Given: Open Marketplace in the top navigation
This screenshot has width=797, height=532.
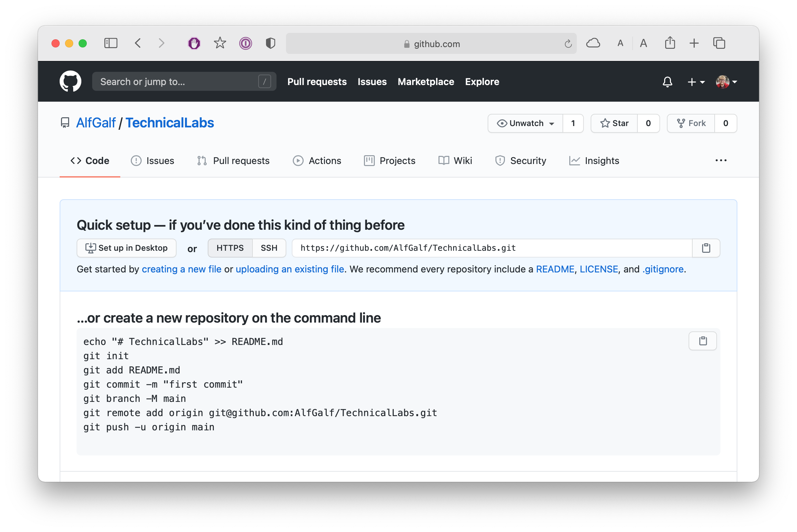Looking at the screenshot, I should pyautogui.click(x=426, y=82).
